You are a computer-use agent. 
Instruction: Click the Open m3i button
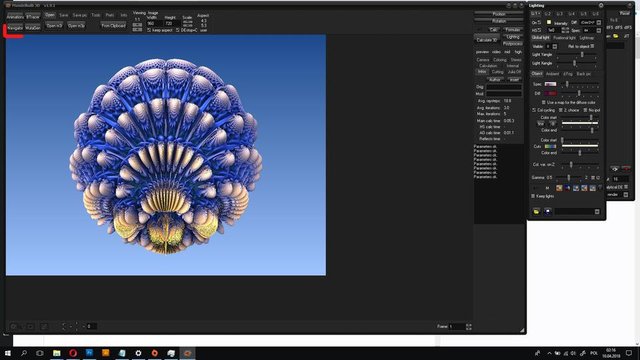click(x=54, y=26)
